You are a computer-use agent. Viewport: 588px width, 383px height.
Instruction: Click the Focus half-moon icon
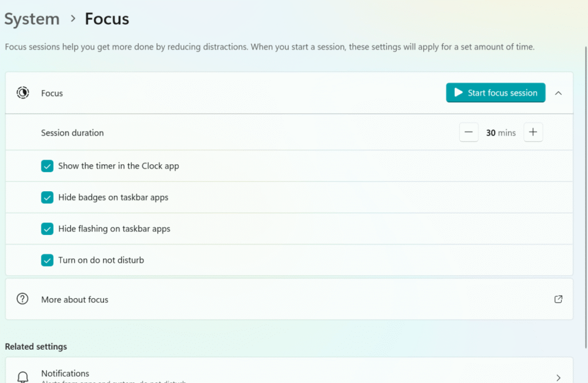pos(22,92)
